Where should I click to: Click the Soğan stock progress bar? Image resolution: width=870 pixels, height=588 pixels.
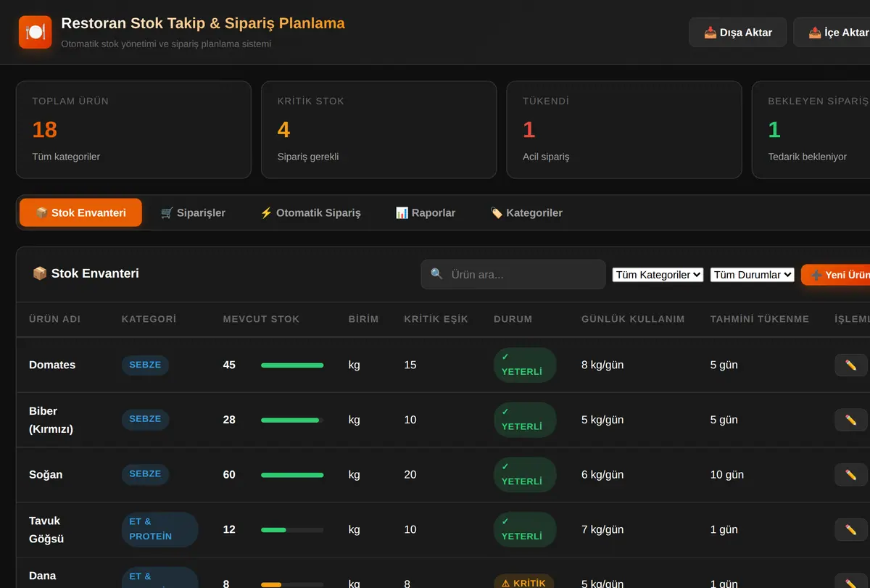292,475
